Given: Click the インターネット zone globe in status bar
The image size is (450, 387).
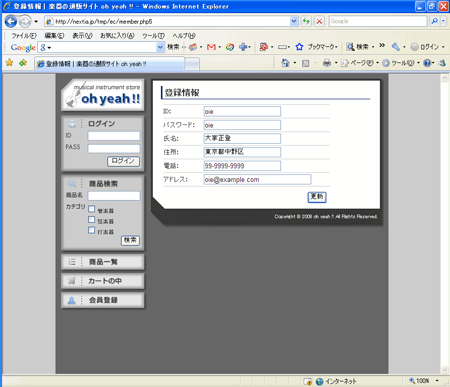Looking at the screenshot, I should 319,381.
